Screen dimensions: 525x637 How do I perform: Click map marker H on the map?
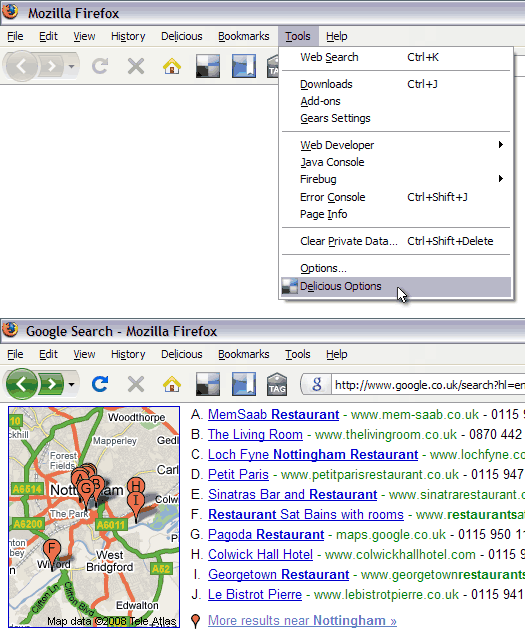click(136, 486)
